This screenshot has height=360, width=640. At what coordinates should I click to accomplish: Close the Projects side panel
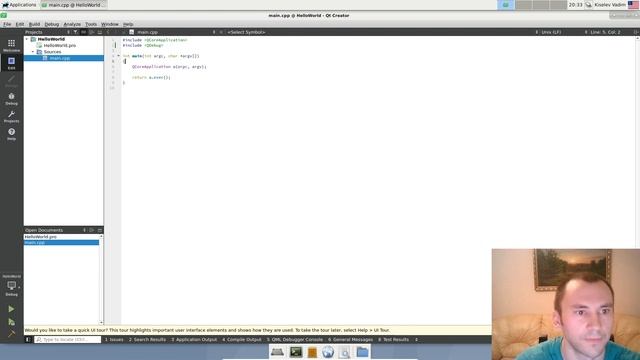[100, 32]
